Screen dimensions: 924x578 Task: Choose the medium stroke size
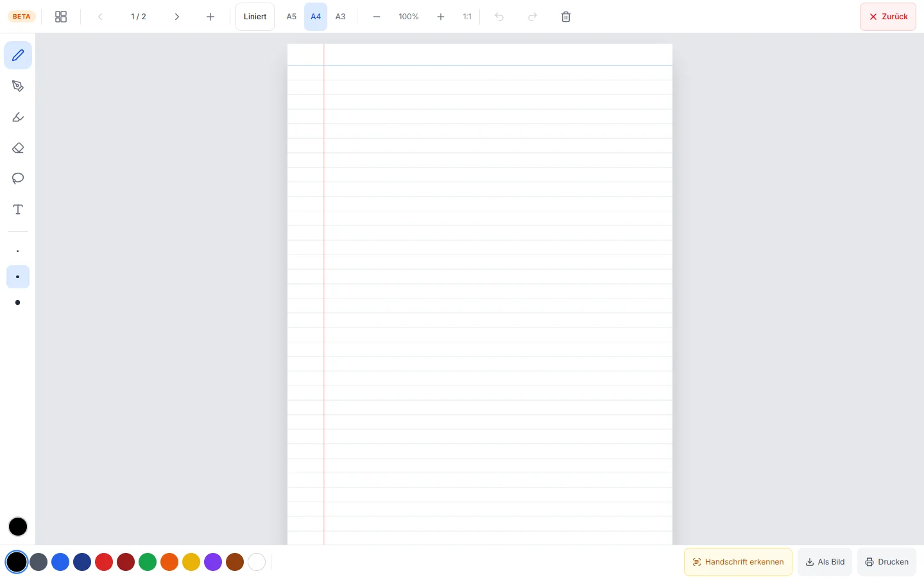click(18, 277)
